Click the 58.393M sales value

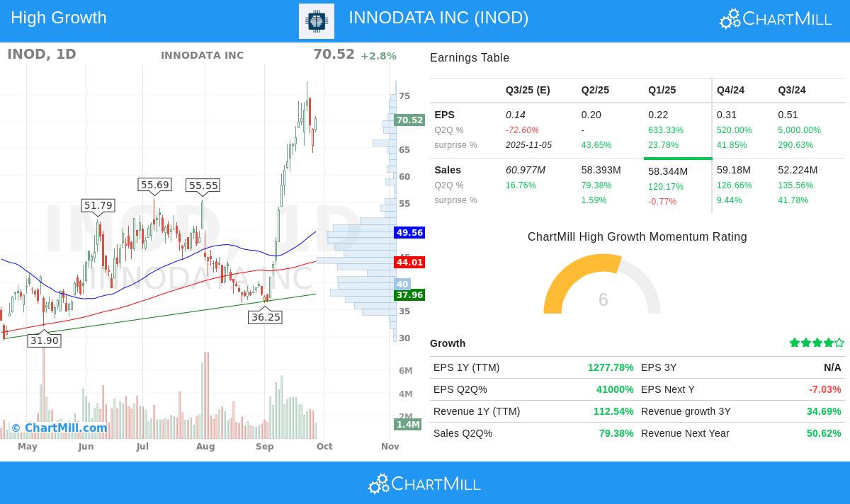coord(601,170)
